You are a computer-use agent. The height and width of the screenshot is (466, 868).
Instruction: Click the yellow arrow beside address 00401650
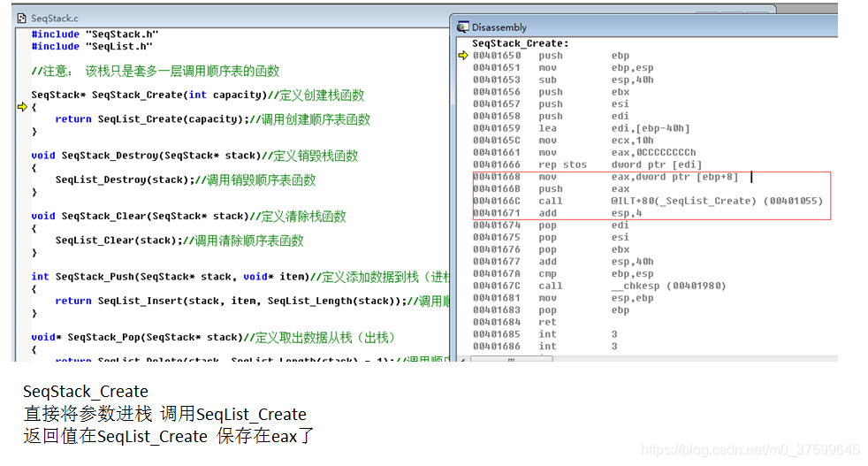click(463, 56)
